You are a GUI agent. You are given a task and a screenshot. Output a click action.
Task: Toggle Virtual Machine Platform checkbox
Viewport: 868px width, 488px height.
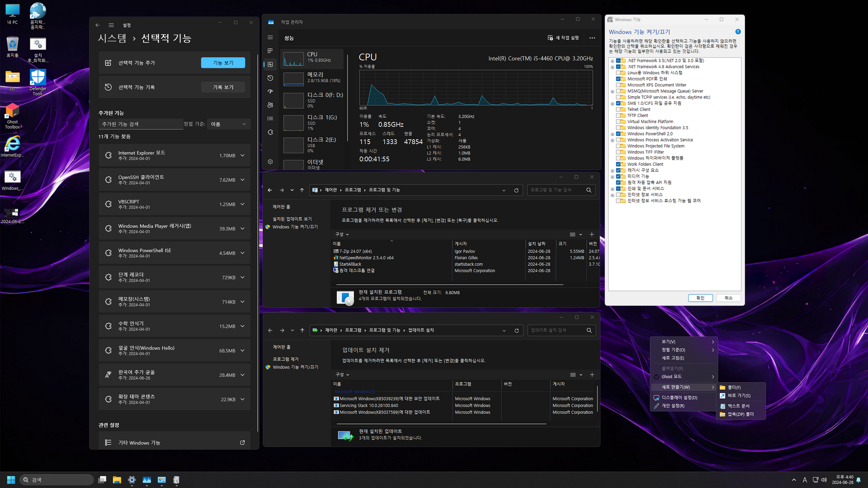tap(618, 122)
